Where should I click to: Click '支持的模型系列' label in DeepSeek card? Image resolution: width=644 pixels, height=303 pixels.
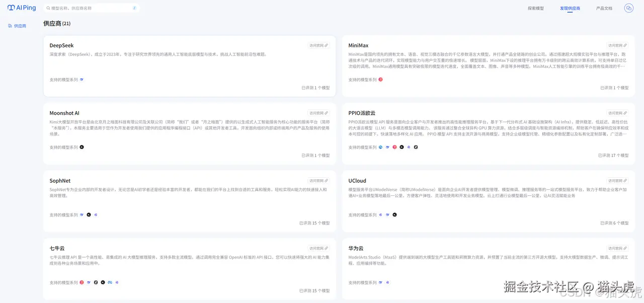click(x=63, y=80)
